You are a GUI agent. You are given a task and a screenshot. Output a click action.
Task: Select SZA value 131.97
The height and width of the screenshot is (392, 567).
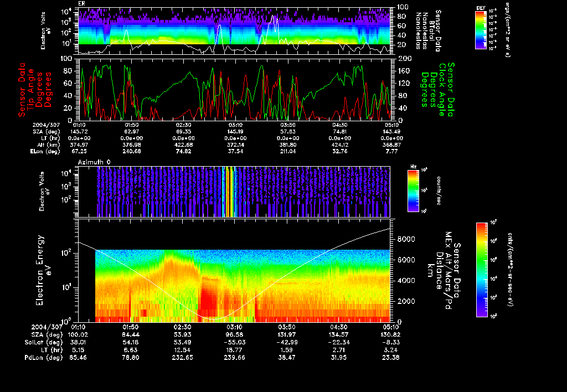287,335
